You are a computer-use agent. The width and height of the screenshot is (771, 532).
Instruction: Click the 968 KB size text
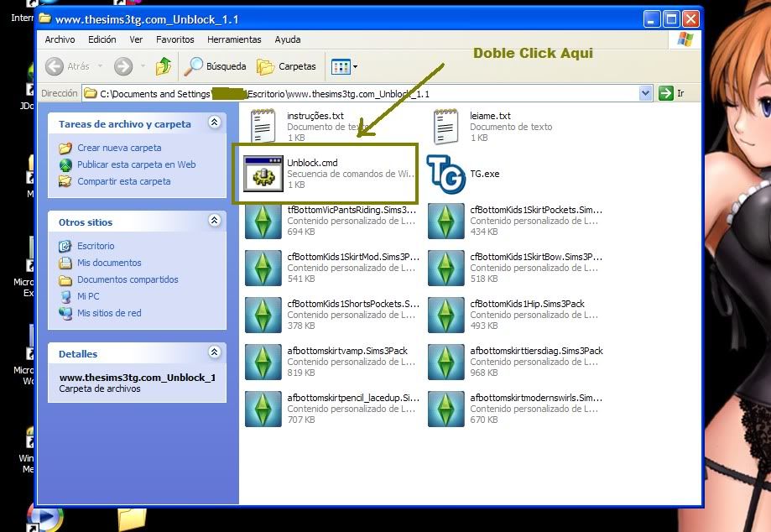(x=484, y=373)
